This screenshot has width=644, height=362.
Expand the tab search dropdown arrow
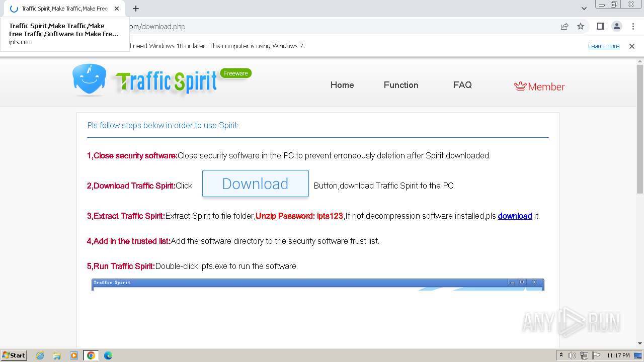(x=584, y=9)
